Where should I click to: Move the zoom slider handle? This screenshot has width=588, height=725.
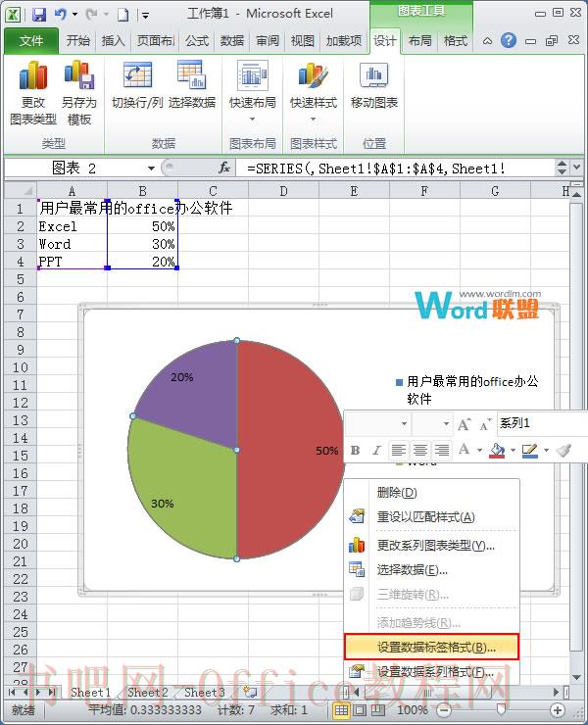tap(501, 709)
